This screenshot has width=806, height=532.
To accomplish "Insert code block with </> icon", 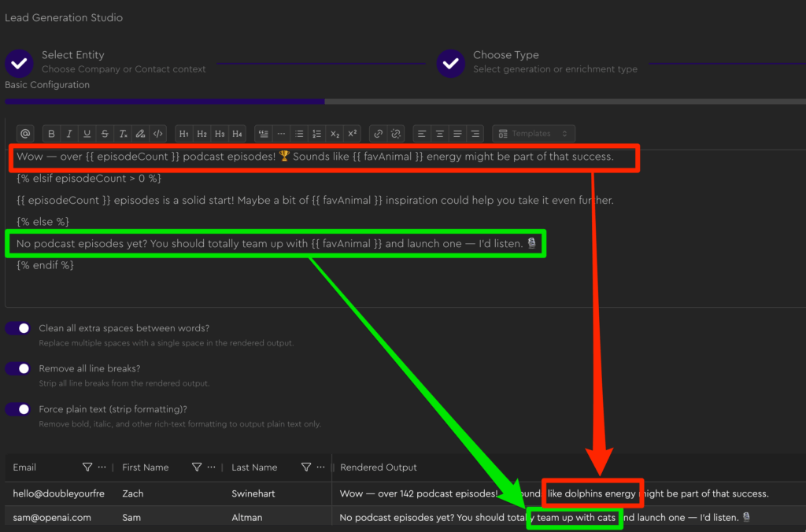I will click(x=158, y=134).
